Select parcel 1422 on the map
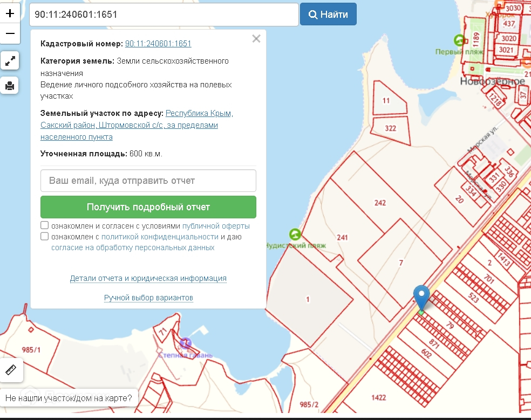531x420 pixels. tap(379, 398)
